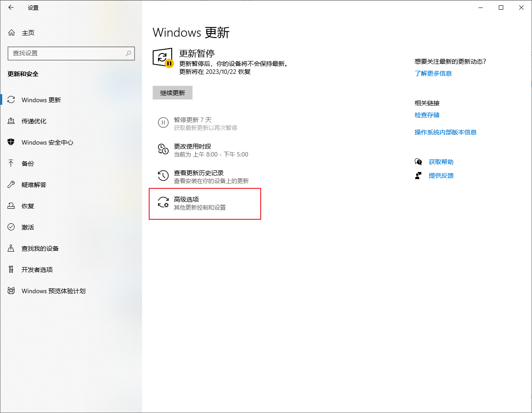Image resolution: width=532 pixels, height=413 pixels.
Task: Click the home icon next to 主页
Action: pos(12,33)
